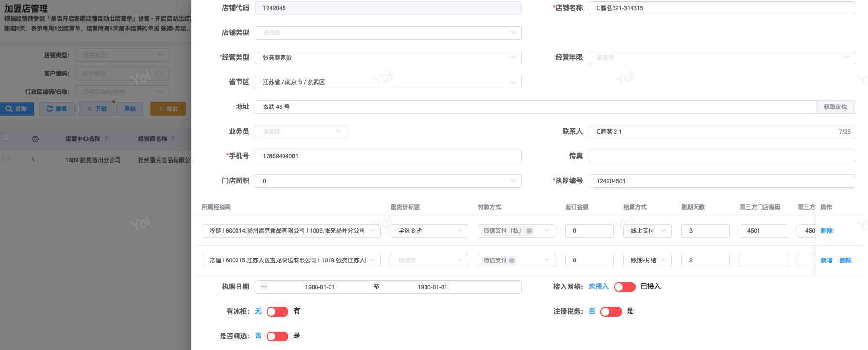Click the 获取定位 button
The image size is (868, 350).
pyautogui.click(x=836, y=107)
